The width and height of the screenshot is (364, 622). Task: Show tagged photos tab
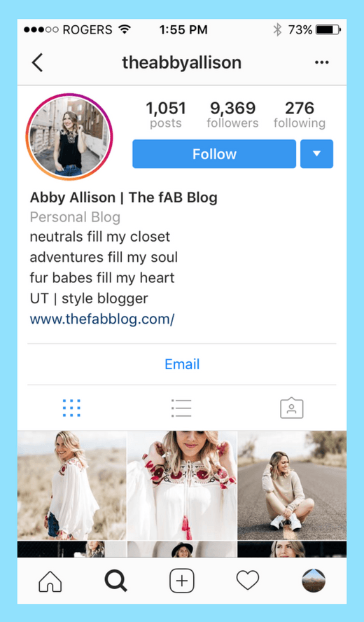click(x=291, y=408)
